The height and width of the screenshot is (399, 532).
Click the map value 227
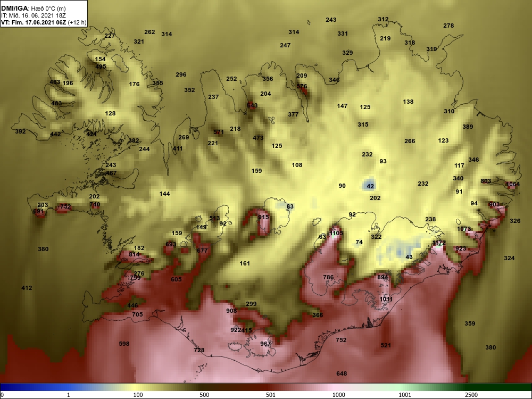pyautogui.click(x=110, y=36)
